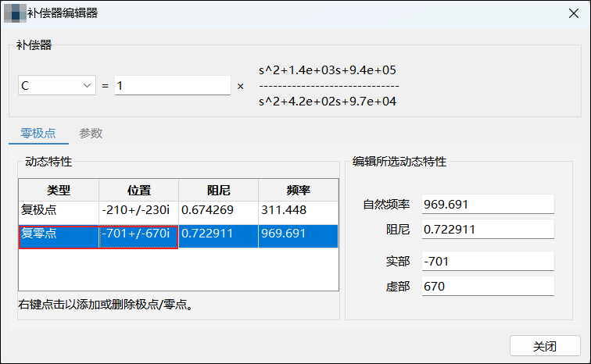The width and height of the screenshot is (591, 364).
Task: Click the 频率 column header
Action: point(298,190)
